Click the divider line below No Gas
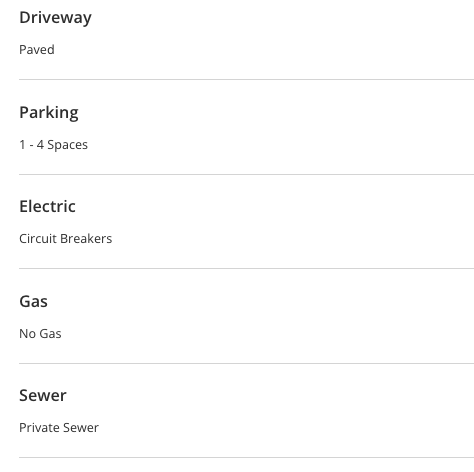474x472 pixels. 247,364
